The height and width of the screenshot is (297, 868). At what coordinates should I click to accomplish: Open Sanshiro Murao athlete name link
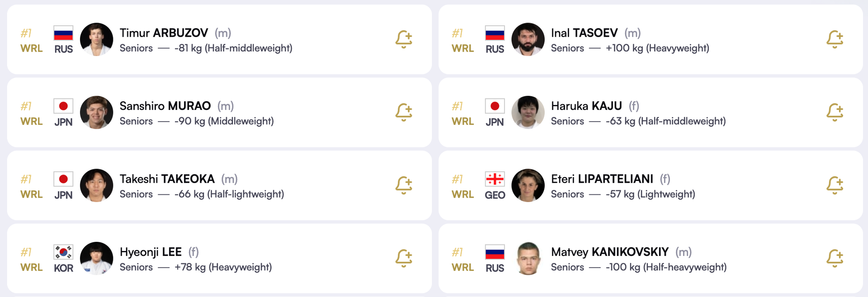(165, 106)
